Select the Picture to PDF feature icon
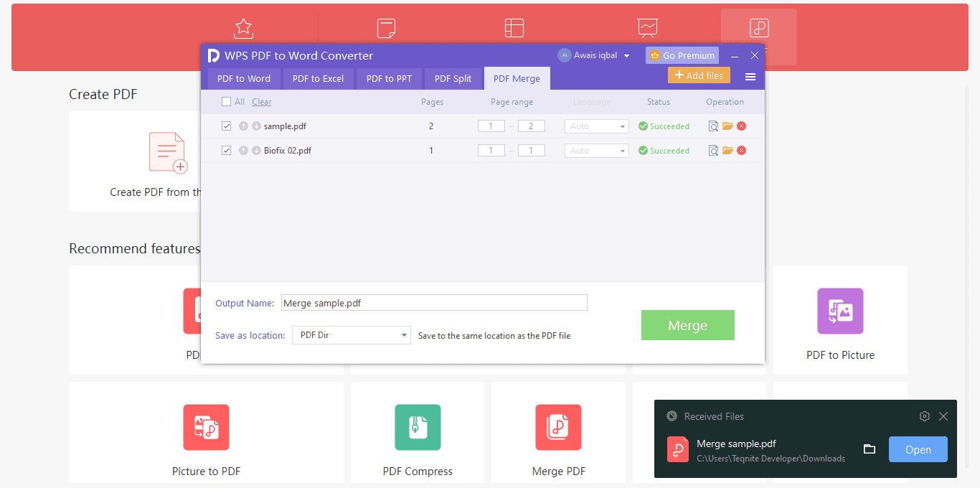 click(206, 428)
